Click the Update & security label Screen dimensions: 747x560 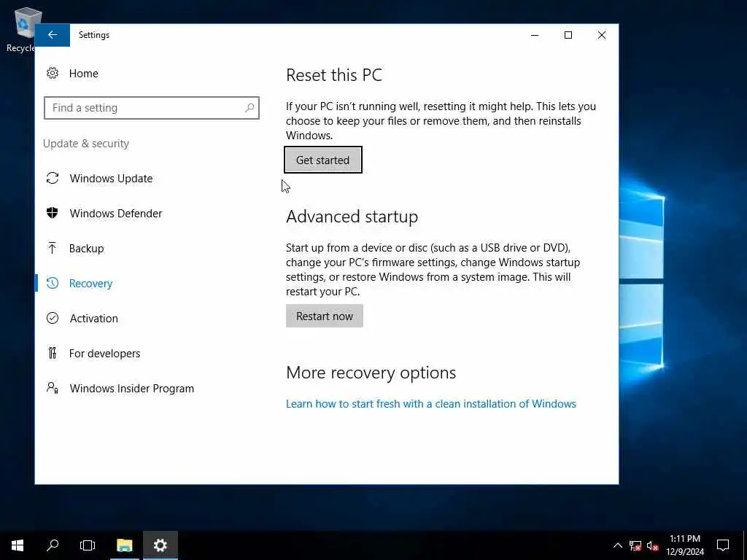point(86,144)
